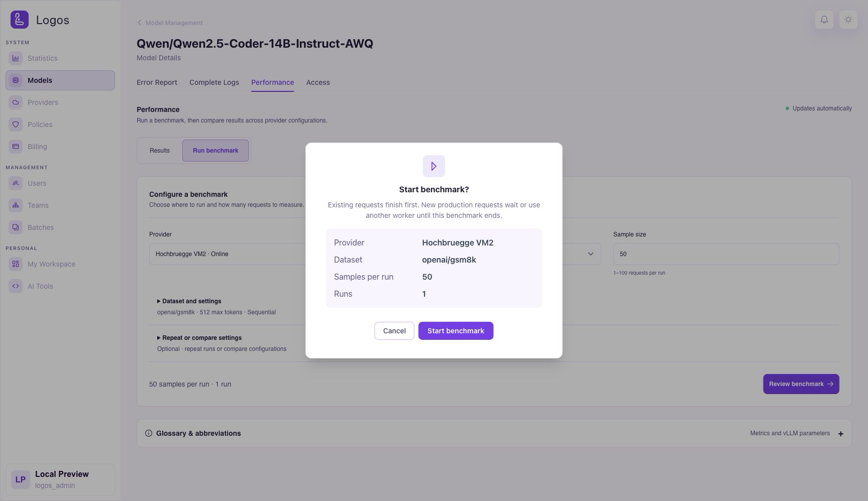The width and height of the screenshot is (868, 501).
Task: Click the Policies shield icon
Action: 16,124
